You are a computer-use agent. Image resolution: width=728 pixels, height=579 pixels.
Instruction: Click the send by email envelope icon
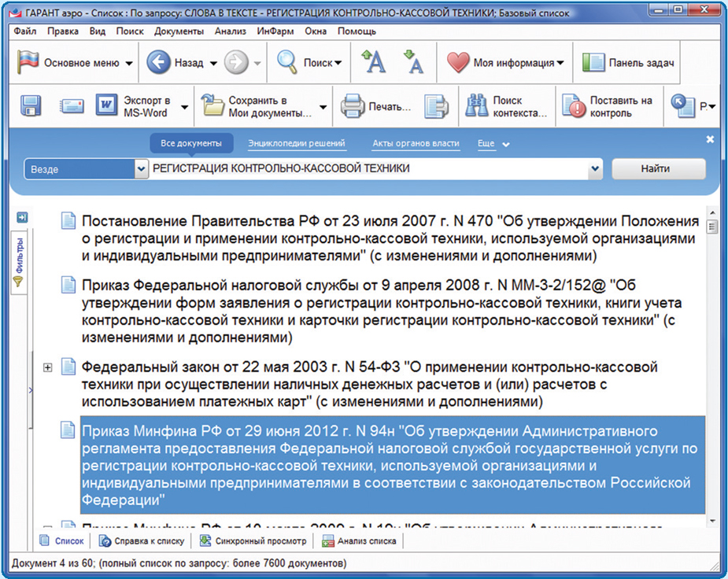[x=72, y=106]
